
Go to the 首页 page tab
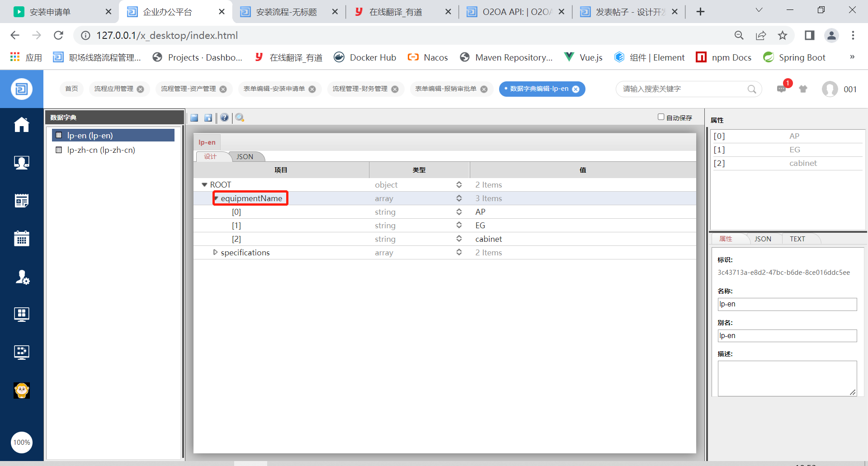click(x=71, y=89)
